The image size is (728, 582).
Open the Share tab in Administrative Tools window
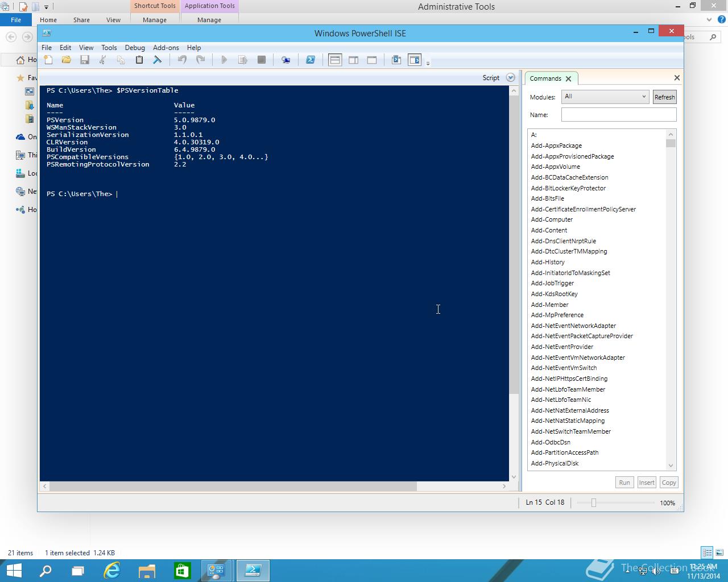81,20
